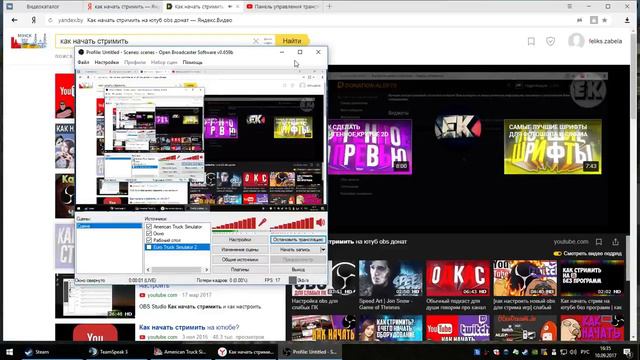Switch to Yandex browser taskbar item
The width and height of the screenshot is (640, 360).
[x=246, y=352]
